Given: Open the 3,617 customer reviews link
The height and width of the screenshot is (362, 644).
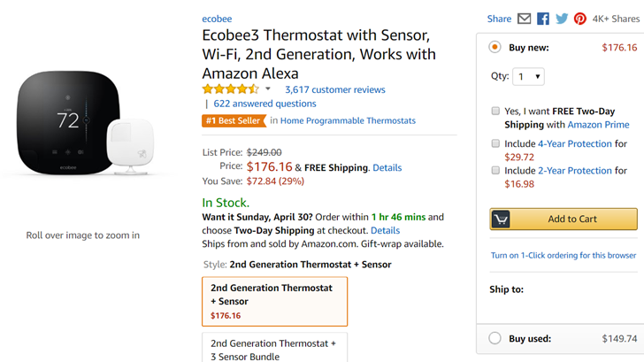Looking at the screenshot, I should tap(335, 89).
